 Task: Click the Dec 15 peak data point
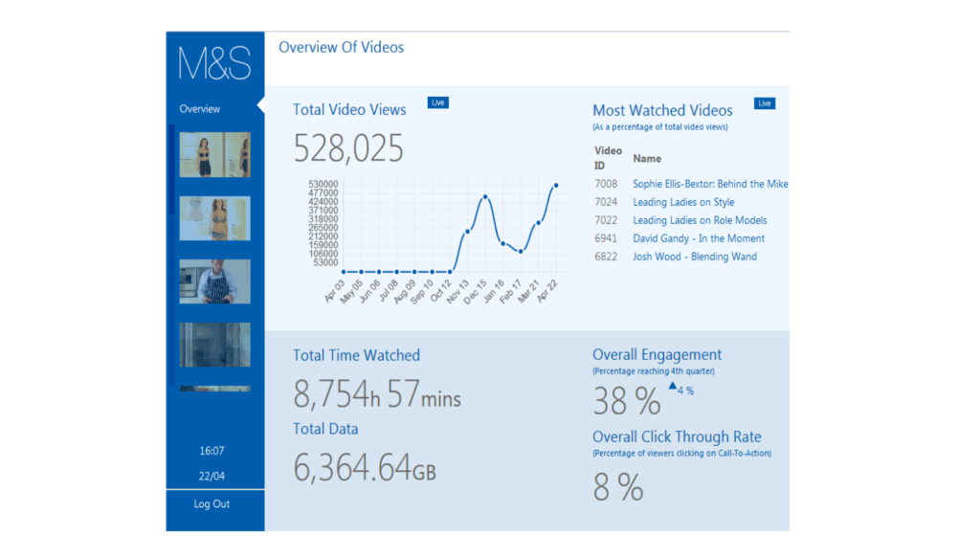(x=485, y=197)
